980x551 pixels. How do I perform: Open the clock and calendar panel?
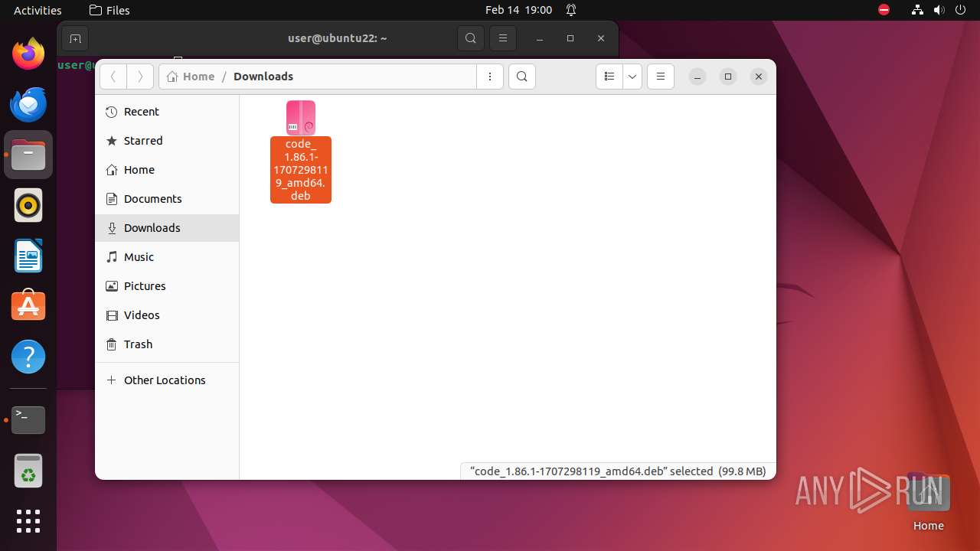point(518,10)
